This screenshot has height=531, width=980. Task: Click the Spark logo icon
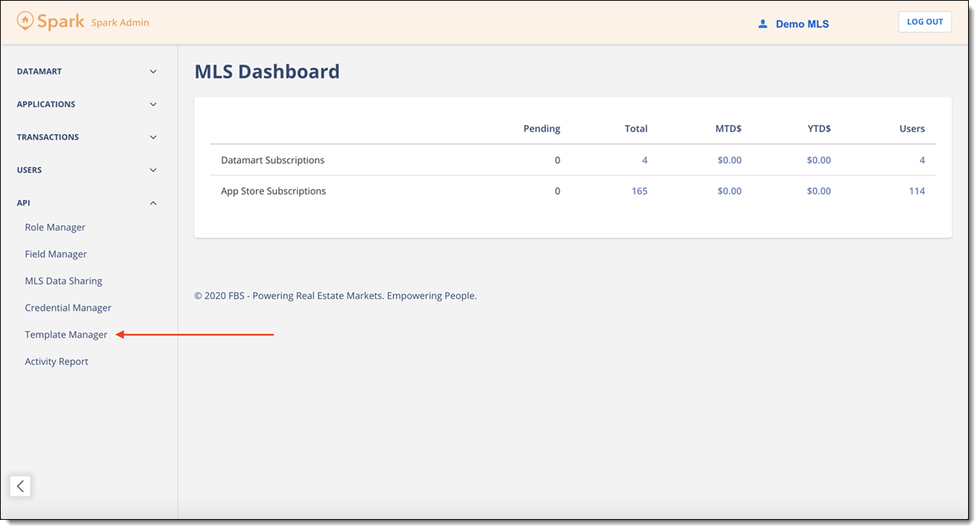coord(25,21)
